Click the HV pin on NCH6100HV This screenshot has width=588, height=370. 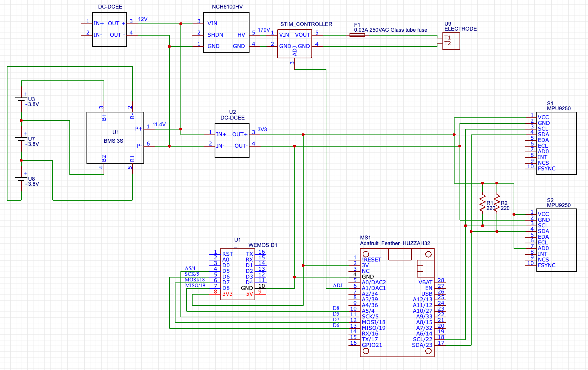click(241, 35)
